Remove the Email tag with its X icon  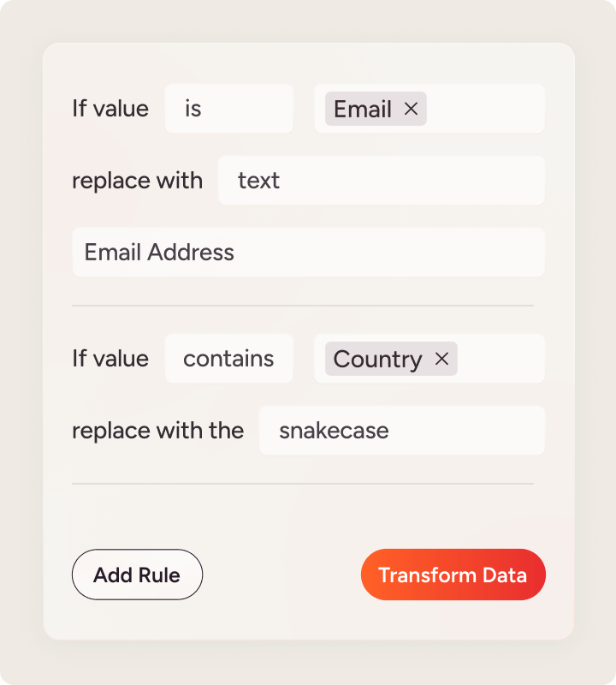[x=411, y=109]
